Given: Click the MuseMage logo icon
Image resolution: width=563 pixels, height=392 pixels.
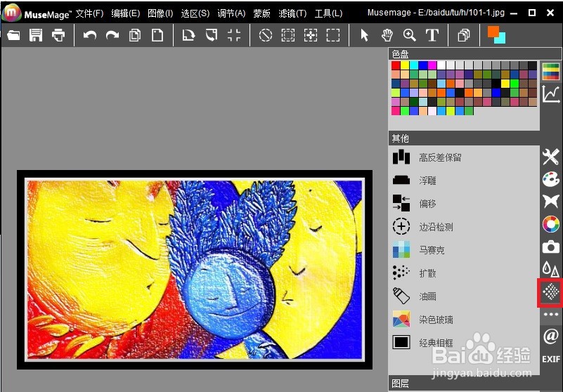Looking at the screenshot, I should pos(12,13).
